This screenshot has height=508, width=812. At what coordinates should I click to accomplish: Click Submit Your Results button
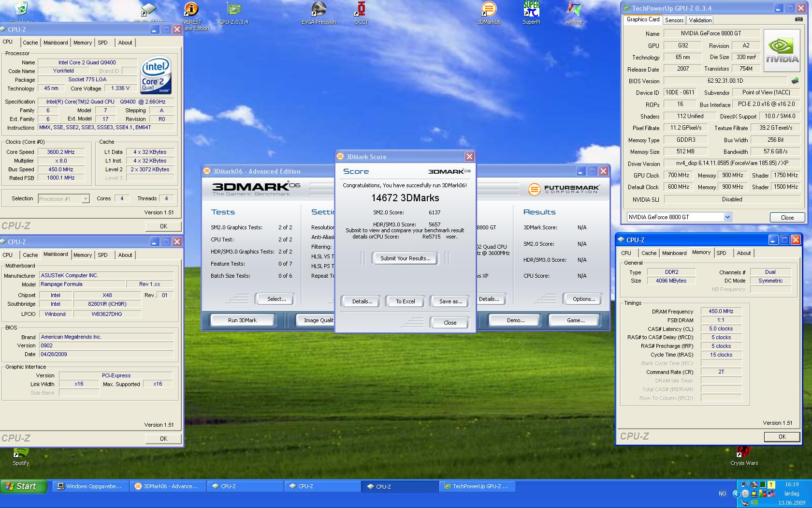(405, 258)
